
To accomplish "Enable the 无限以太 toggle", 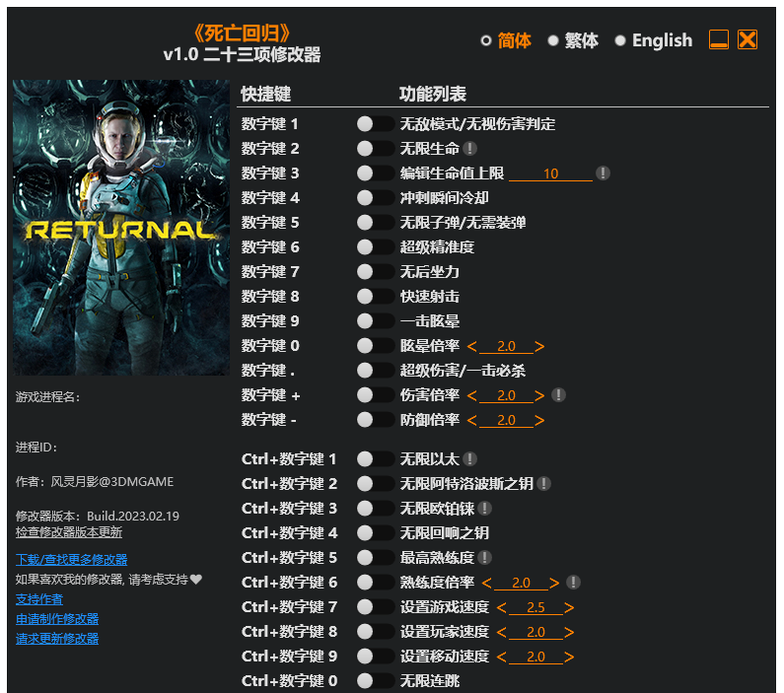I will pyautogui.click(x=376, y=458).
